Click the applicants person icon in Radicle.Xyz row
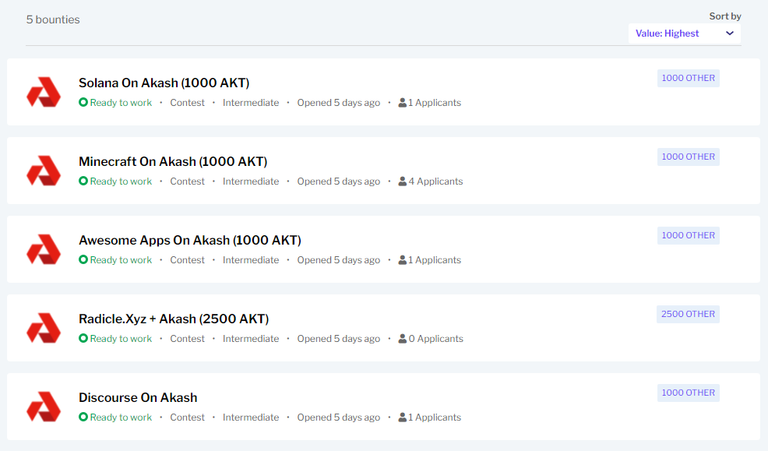Image resolution: width=768 pixels, height=451 pixels. [x=402, y=338]
